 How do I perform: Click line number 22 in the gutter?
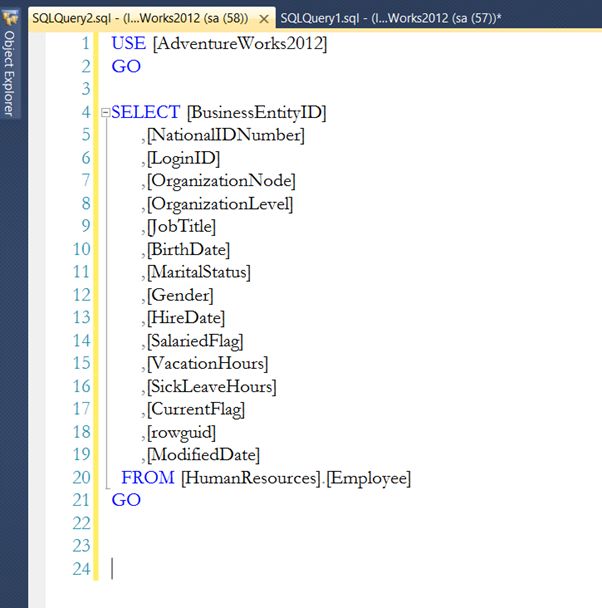[x=81, y=523]
